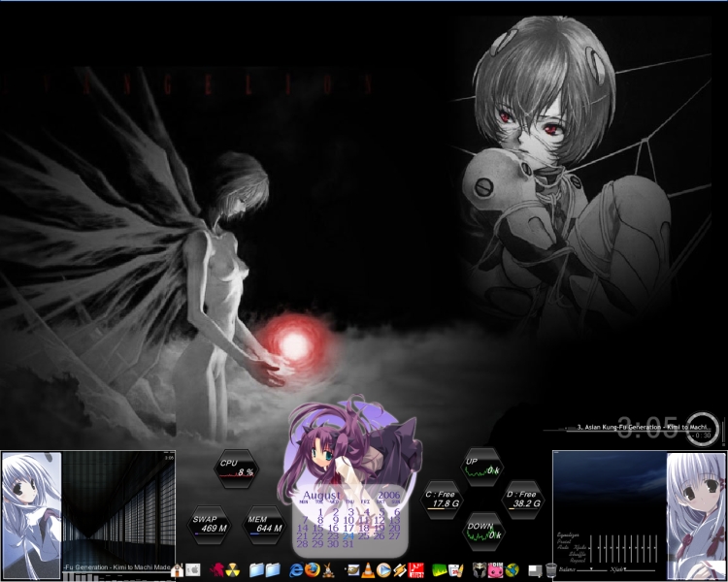
Task: Click the circular clock ring widget
Action: tap(703, 430)
